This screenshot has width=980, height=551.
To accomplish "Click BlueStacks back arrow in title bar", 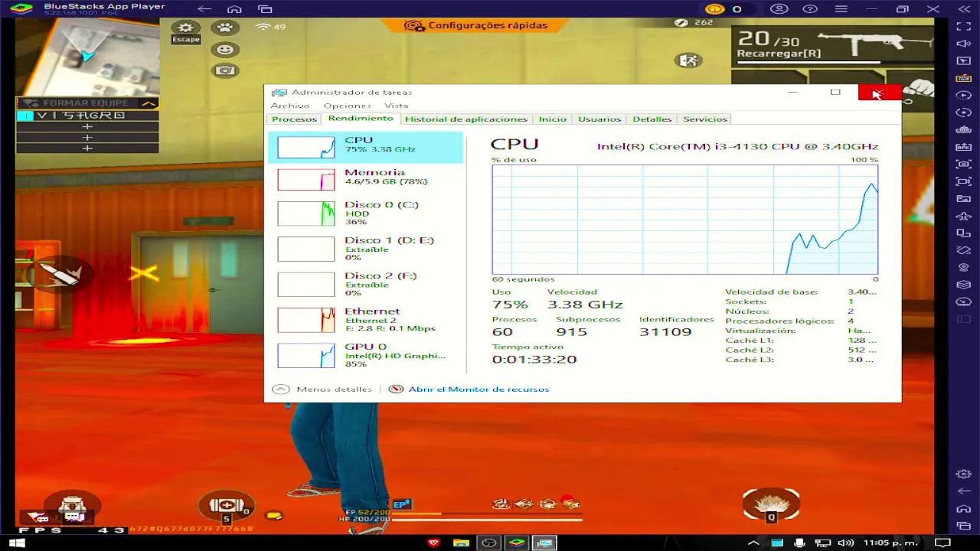I will click(204, 9).
